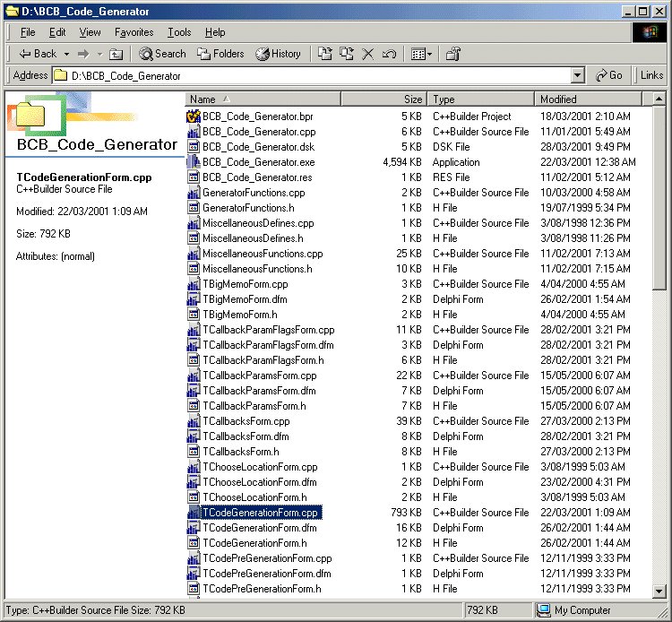Click the vertical scrollbar down arrow
The image size is (672, 622).
(x=659, y=592)
